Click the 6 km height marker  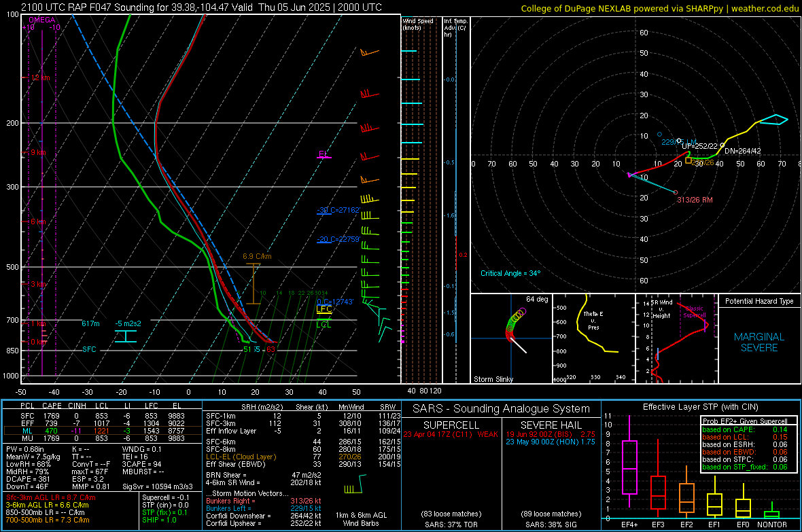click(x=38, y=221)
